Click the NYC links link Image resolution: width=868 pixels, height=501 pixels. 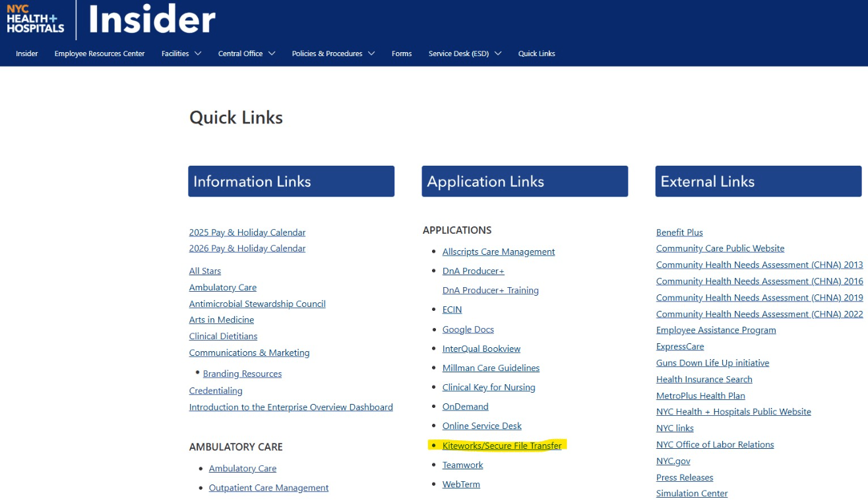tap(675, 428)
